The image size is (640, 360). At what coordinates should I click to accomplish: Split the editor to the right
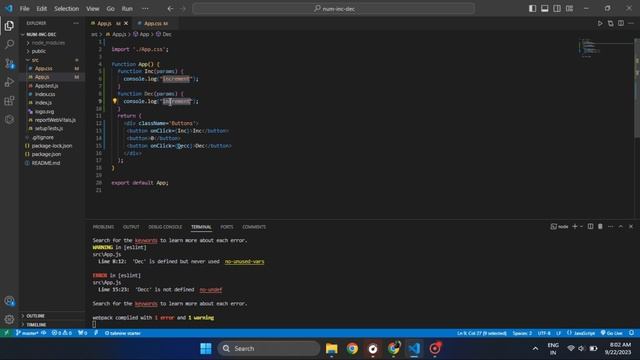pyautogui.click(x=621, y=23)
